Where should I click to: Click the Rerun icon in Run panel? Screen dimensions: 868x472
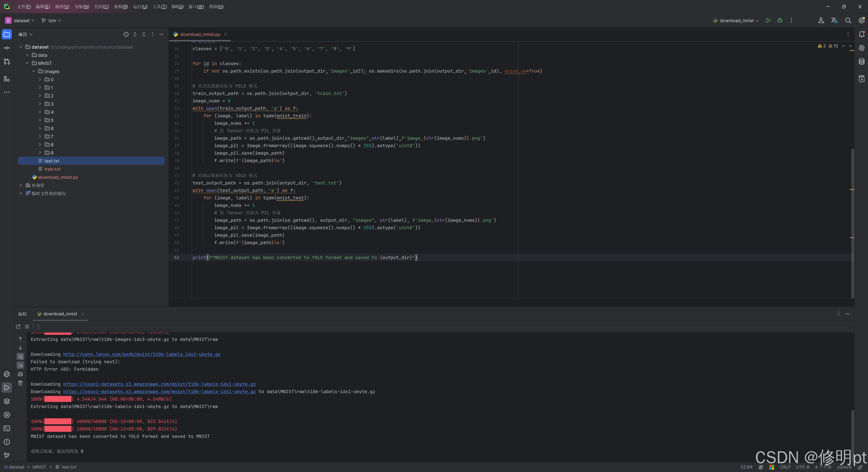point(18,326)
